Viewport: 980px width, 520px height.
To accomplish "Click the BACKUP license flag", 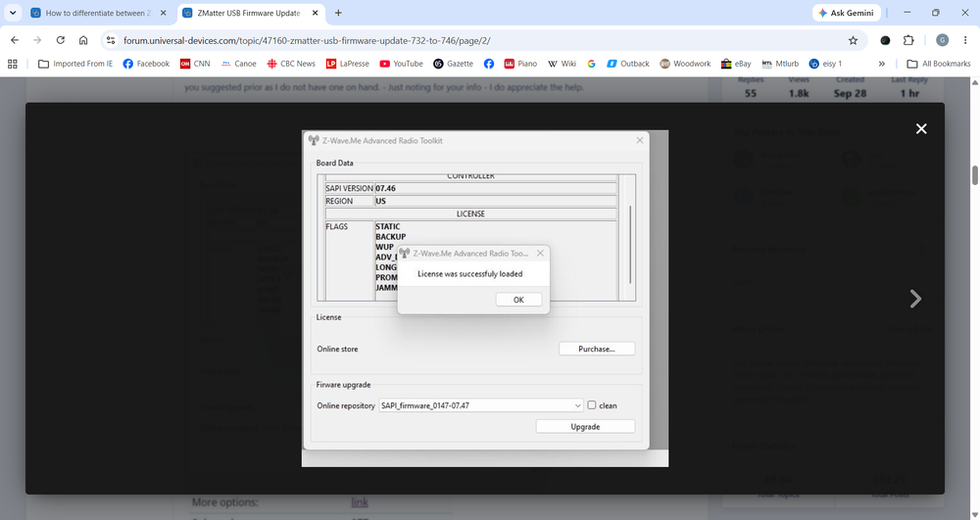I will coord(391,237).
